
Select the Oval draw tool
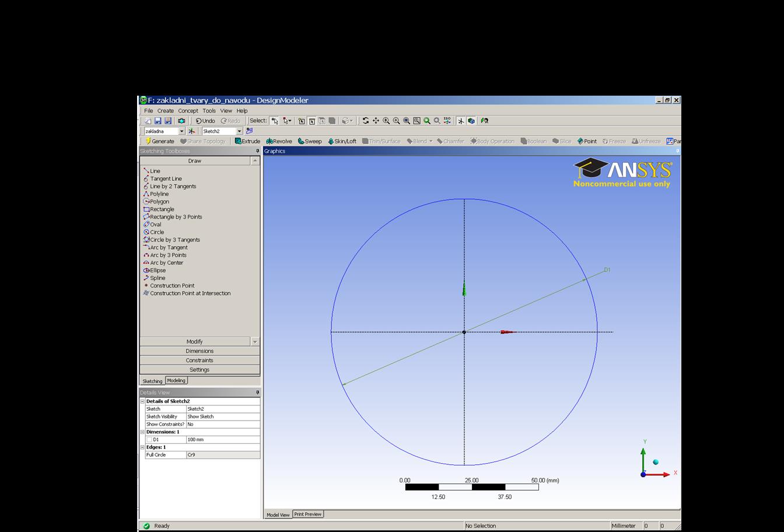(x=152, y=224)
